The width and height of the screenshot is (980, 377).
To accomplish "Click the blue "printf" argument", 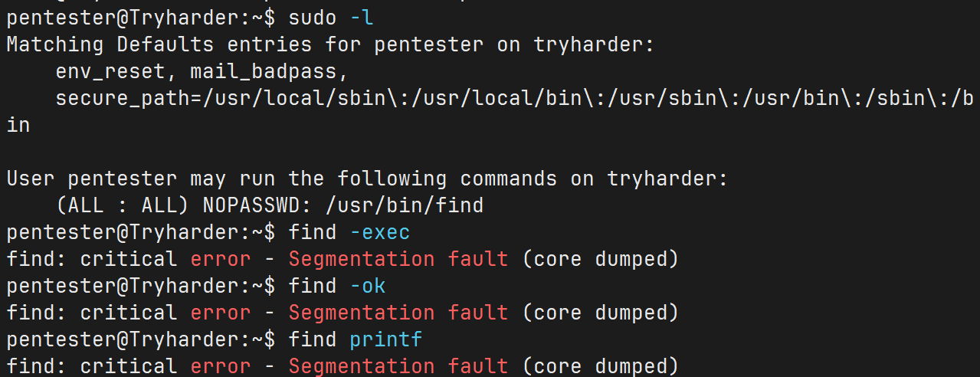I will 386,339.
